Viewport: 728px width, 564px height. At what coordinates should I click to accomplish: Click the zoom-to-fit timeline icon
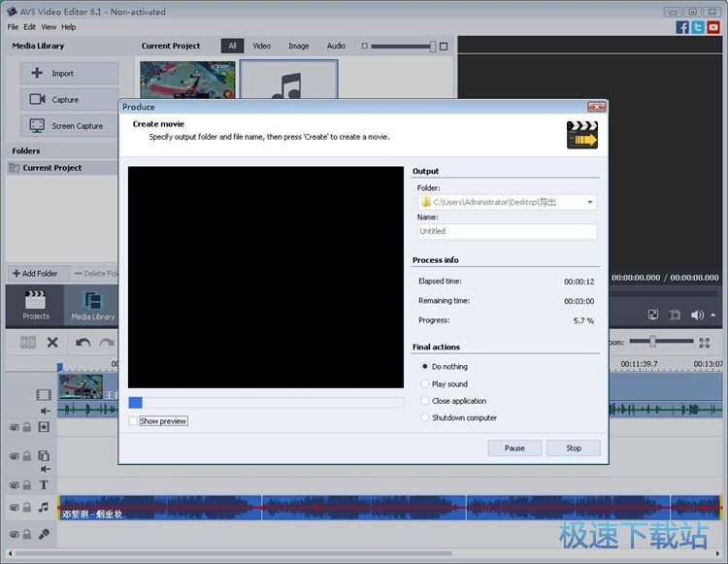tap(705, 343)
